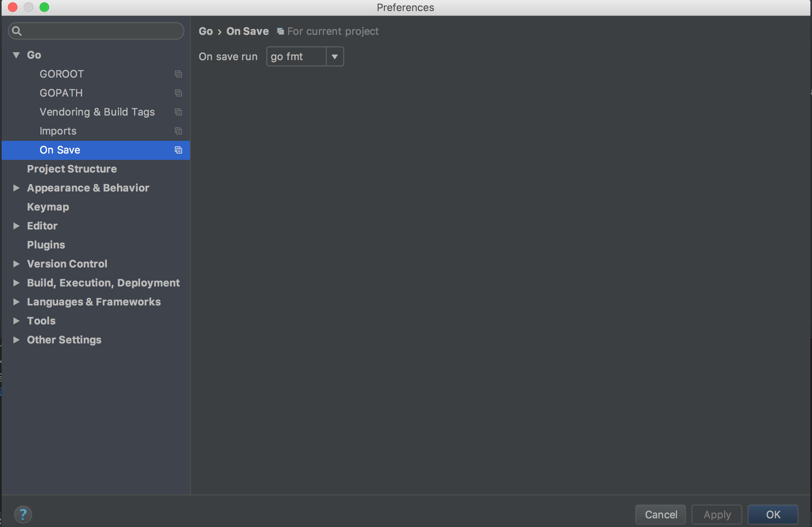Click project-level icon beside Vendoring & Build Tags
This screenshot has width=812, height=527.
[x=178, y=112]
